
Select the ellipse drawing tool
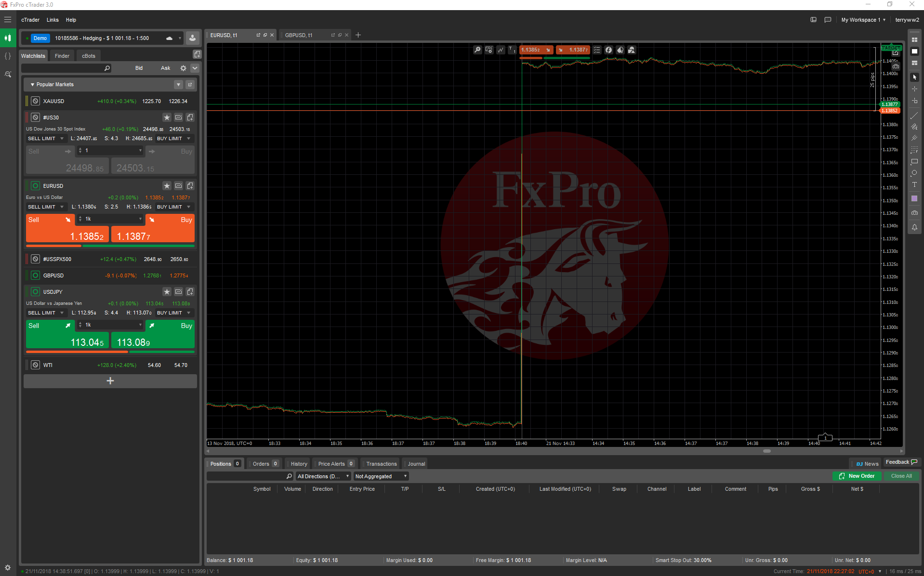pos(914,173)
